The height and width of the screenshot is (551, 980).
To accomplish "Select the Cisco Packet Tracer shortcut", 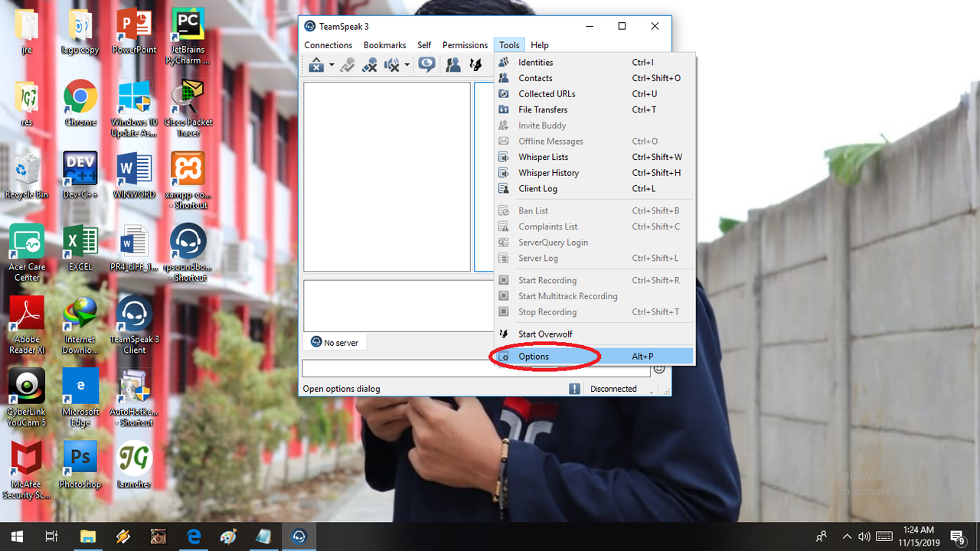I will point(188,109).
